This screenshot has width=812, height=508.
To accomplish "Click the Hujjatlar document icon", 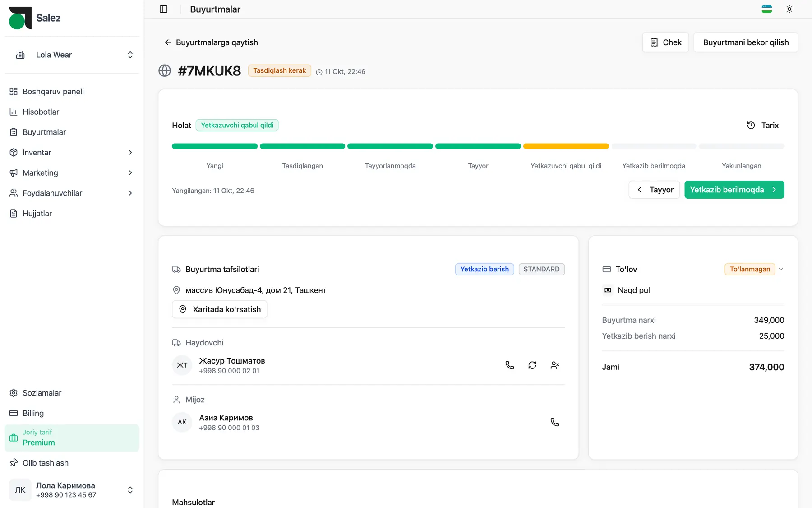I will tap(14, 214).
